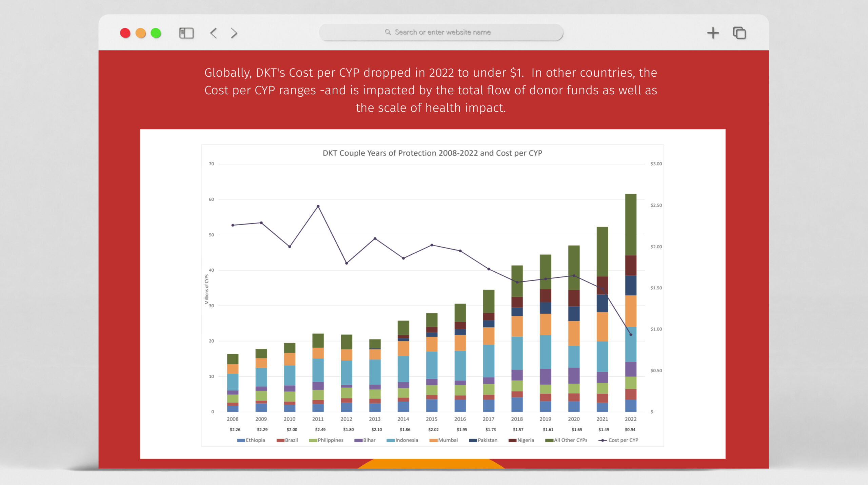Open the tab overview icon
868x485 pixels.
[x=739, y=33]
